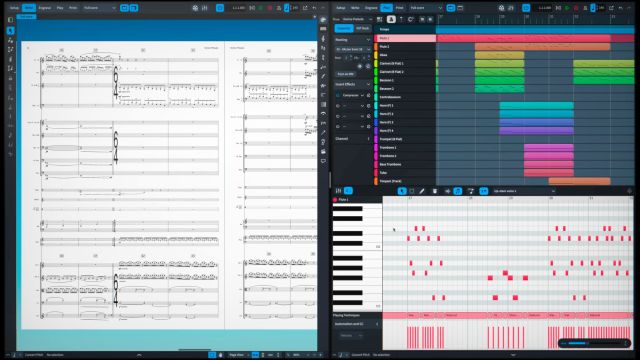
Task: Toggle power on the fourth insert slot
Action: pyautogui.click(x=338, y=127)
